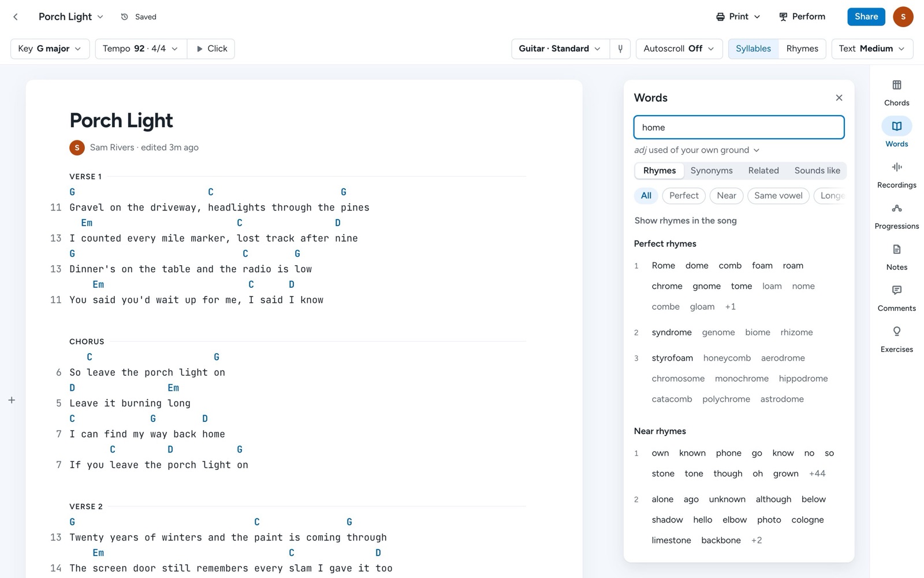924x578 pixels.
Task: Filter rhymes by Near
Action: pos(726,195)
